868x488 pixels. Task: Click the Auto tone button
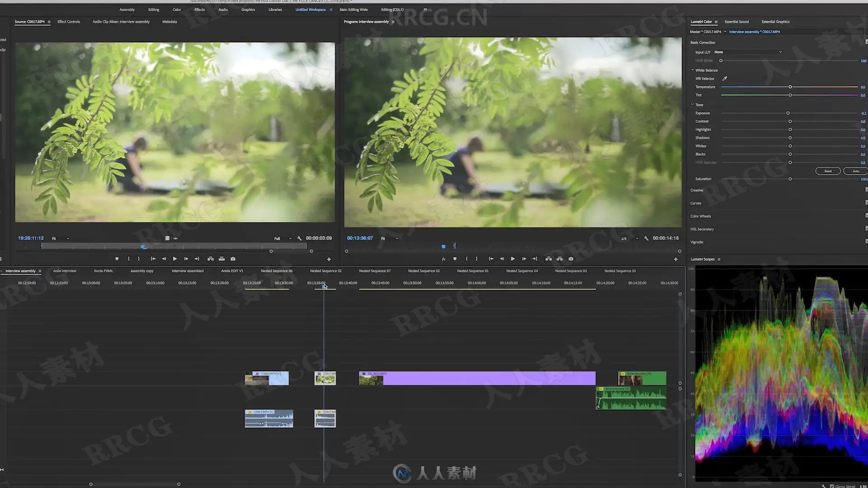(855, 171)
